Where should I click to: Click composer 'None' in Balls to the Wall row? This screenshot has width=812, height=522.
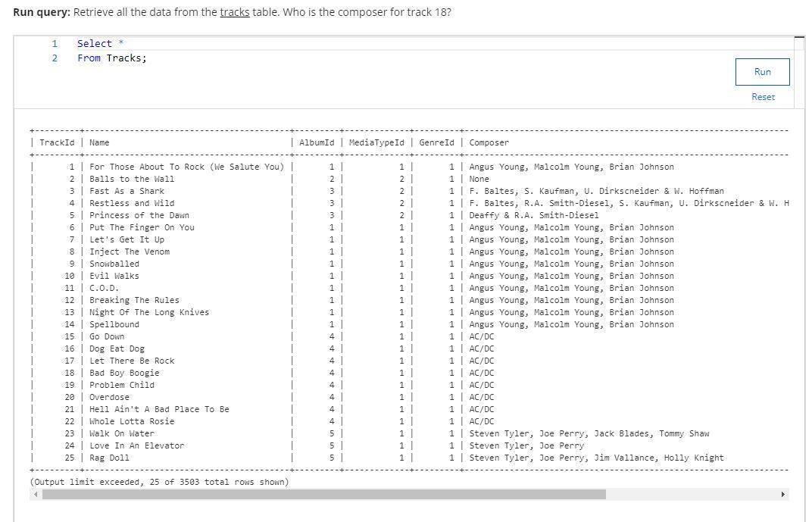pos(479,179)
